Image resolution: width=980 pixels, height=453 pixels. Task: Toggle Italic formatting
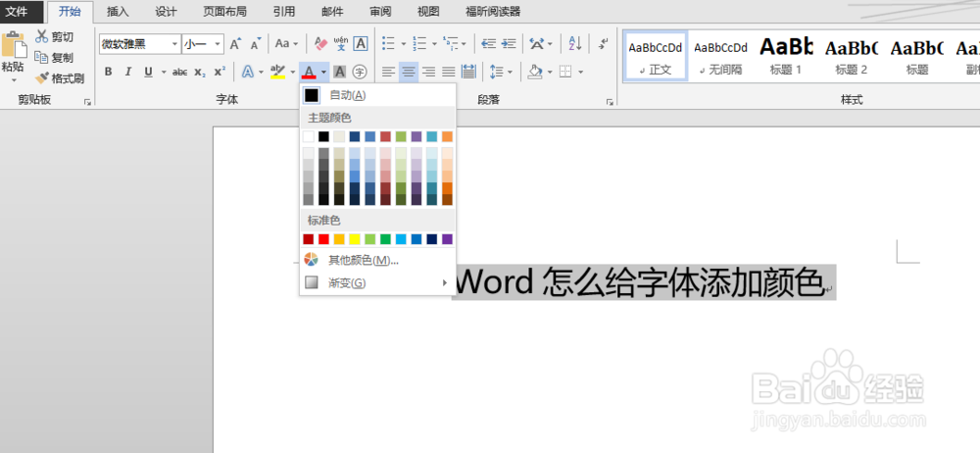point(128,72)
